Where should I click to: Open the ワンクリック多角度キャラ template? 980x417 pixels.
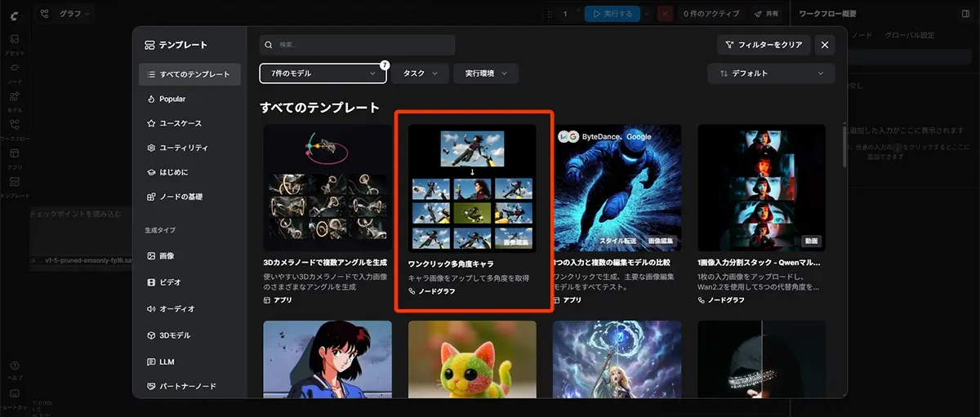pyautogui.click(x=472, y=216)
